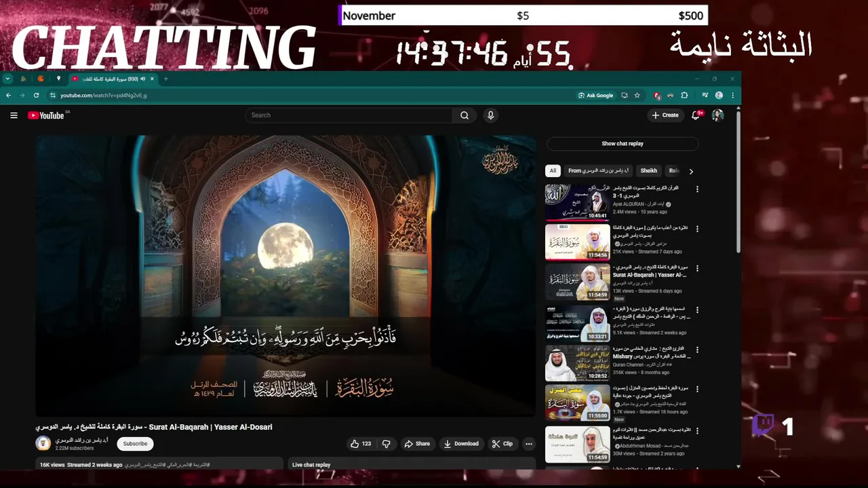The height and width of the screenshot is (488, 868).
Task: Click Ask Google in address bar
Action: 595,96
